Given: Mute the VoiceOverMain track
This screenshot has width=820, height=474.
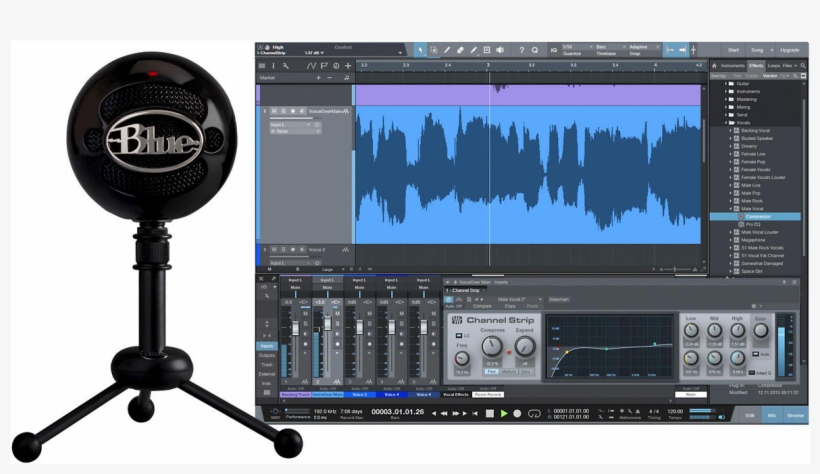Looking at the screenshot, I should pyautogui.click(x=274, y=111).
